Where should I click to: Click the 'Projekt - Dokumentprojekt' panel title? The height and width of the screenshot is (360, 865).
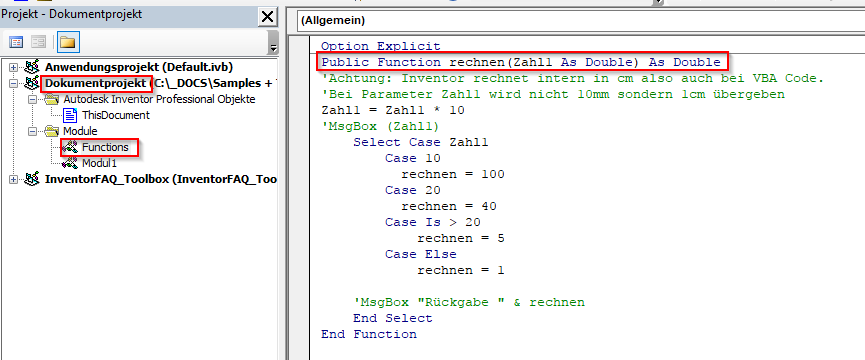click(71, 14)
